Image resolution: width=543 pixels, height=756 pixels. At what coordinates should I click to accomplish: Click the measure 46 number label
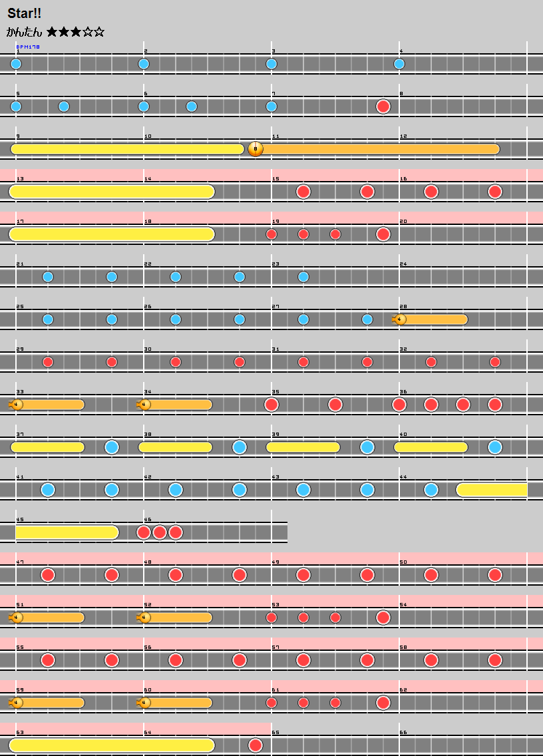(x=148, y=520)
